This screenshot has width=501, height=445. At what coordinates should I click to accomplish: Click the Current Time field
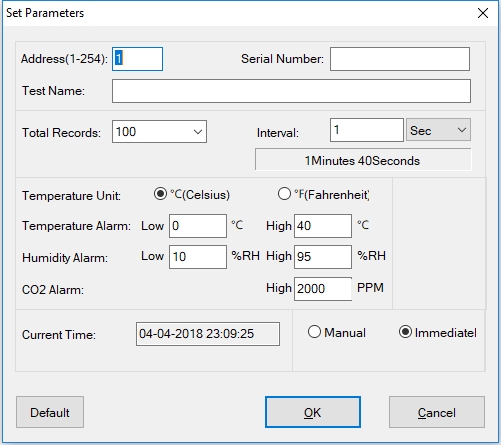pos(208,334)
